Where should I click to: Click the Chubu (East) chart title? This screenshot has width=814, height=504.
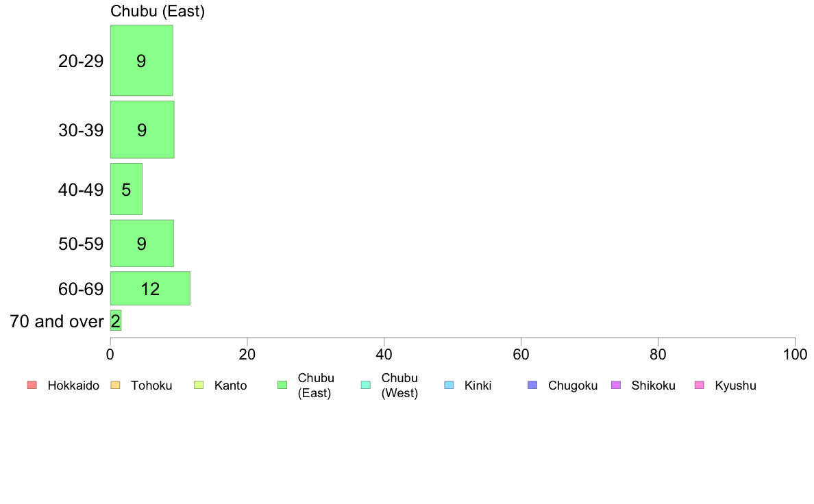[158, 11]
